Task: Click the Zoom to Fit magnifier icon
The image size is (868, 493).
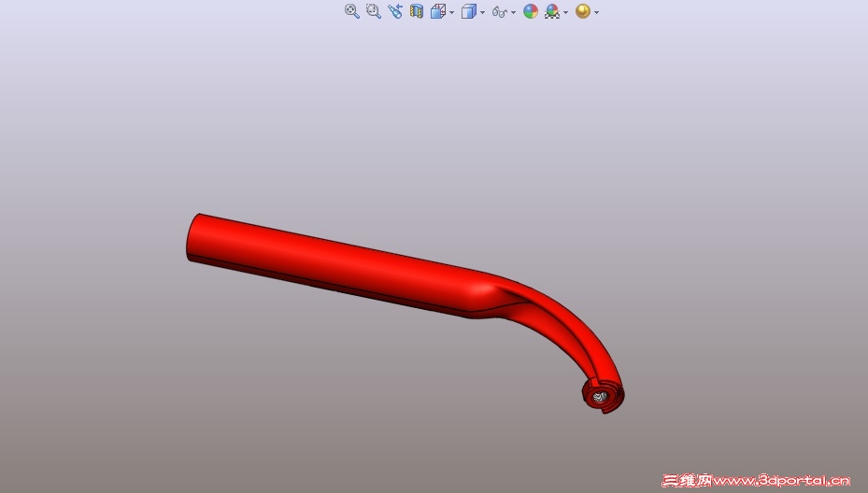Action: click(x=352, y=11)
